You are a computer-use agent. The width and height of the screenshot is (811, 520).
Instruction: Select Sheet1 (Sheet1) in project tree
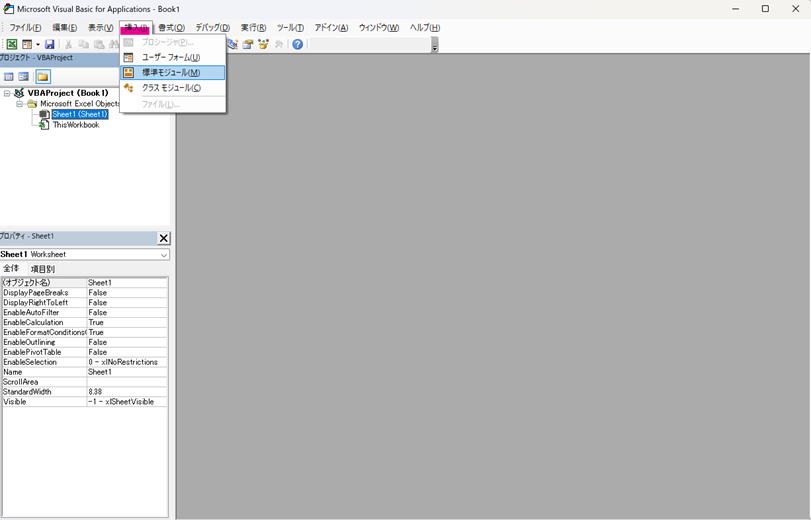(80, 114)
